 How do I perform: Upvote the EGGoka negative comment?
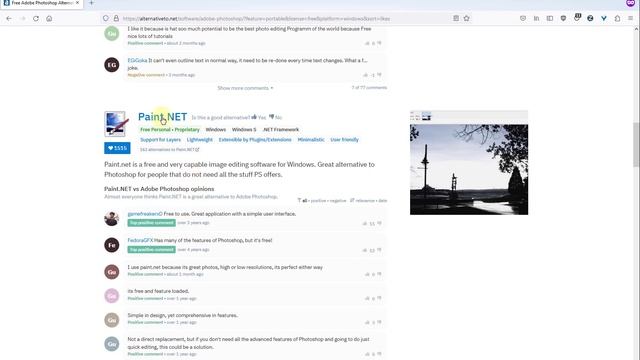click(x=366, y=75)
